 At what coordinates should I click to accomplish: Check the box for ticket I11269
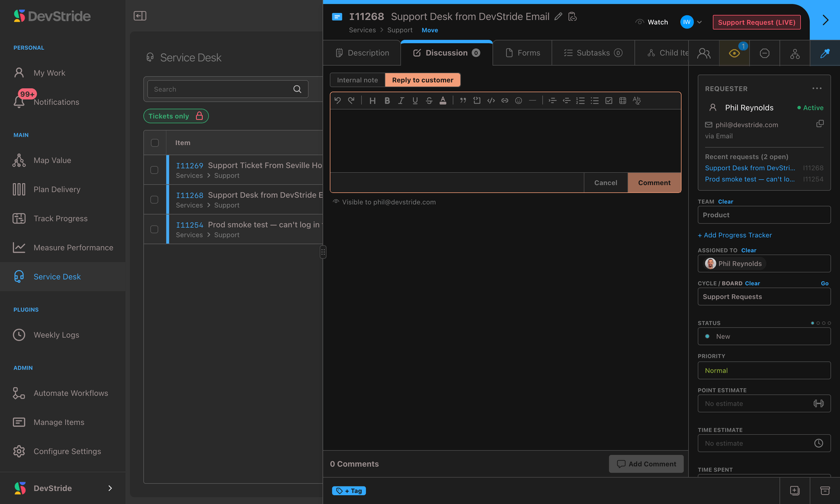click(155, 170)
